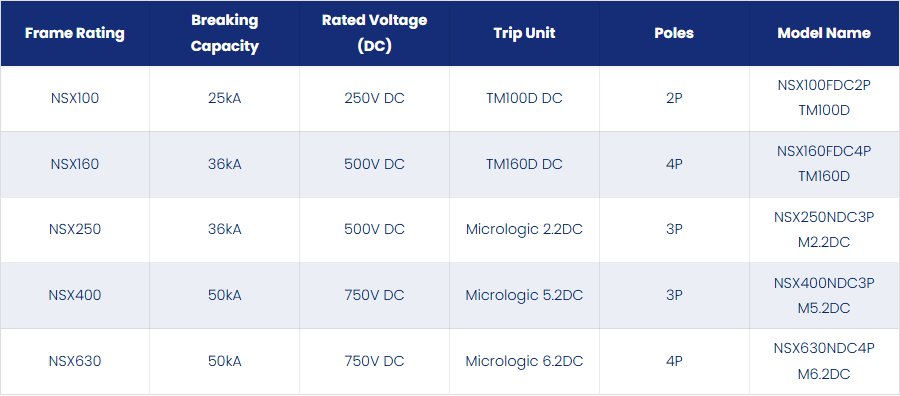Click the Micrologic 5.2DC trip unit cell
Image resolution: width=900 pixels, height=396 pixels.
pyautogui.click(x=524, y=296)
